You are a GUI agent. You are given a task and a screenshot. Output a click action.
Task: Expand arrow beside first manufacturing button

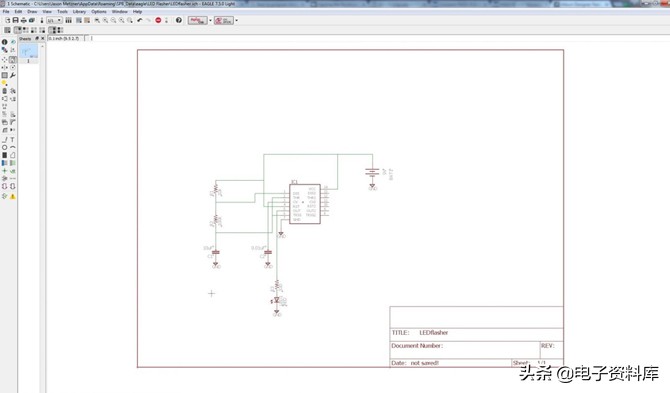click(210, 20)
